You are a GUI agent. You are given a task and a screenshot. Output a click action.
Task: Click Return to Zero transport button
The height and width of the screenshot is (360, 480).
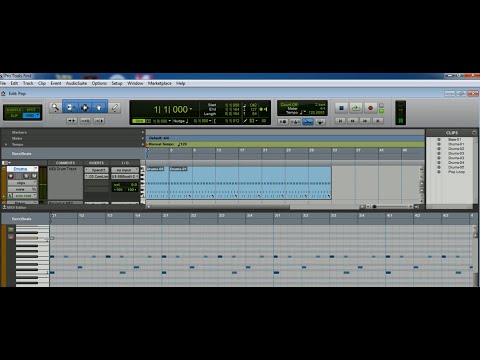coord(340,121)
